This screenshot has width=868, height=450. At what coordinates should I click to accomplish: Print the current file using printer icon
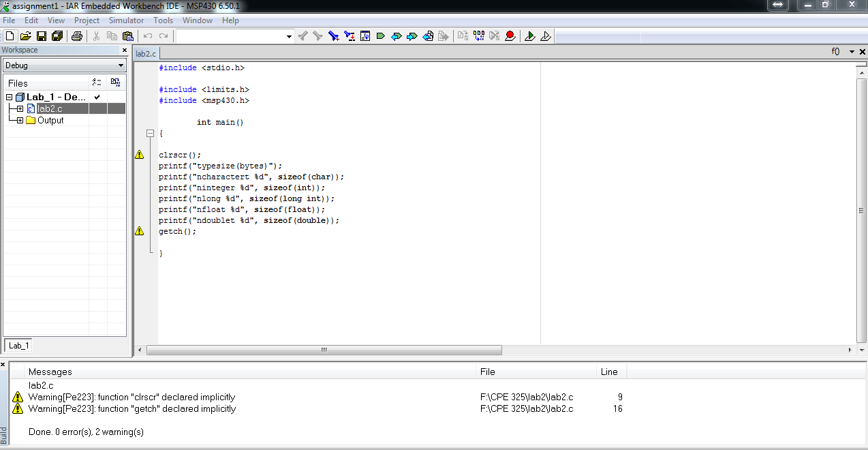[77, 36]
